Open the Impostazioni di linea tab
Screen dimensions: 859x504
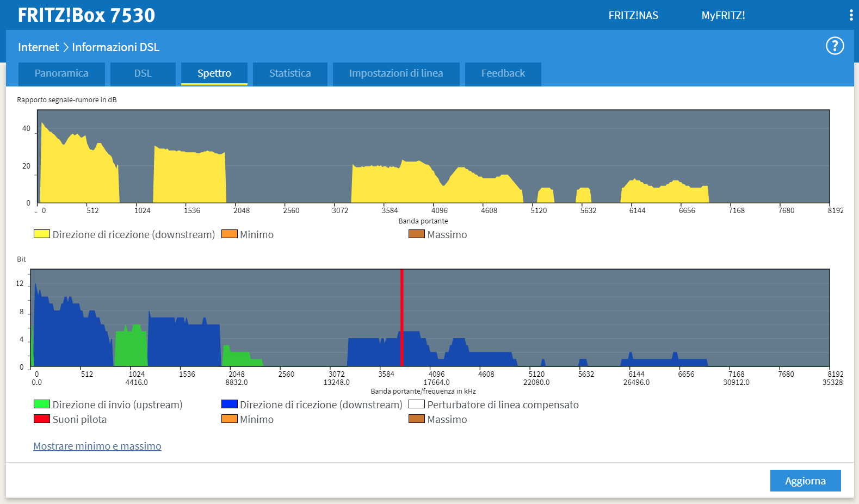[x=396, y=73]
